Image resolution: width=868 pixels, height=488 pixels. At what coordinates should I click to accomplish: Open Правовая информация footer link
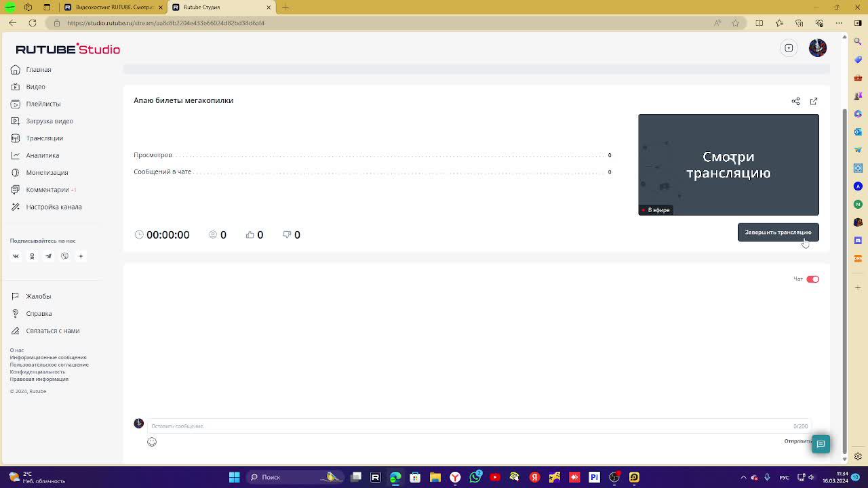39,379
